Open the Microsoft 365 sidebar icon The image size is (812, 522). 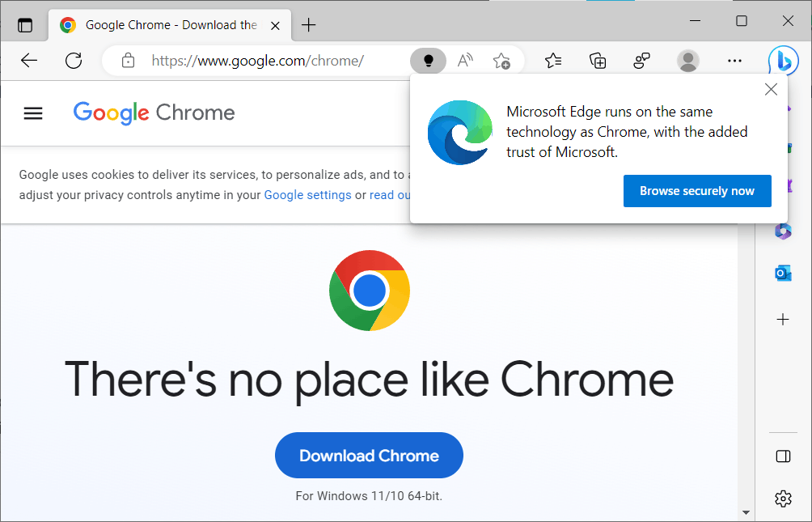pyautogui.click(x=782, y=231)
